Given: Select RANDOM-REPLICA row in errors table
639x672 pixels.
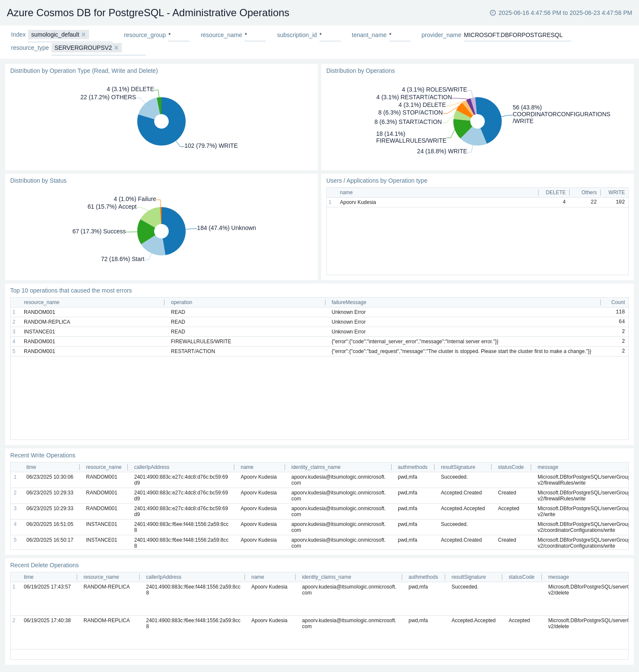Looking at the screenshot, I should coord(319,322).
